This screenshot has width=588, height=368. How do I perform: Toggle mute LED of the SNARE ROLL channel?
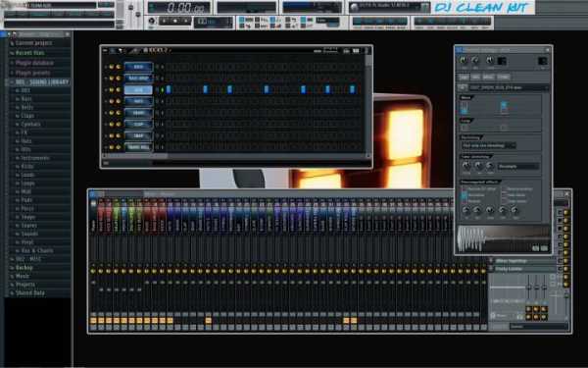pyautogui.click(x=106, y=147)
